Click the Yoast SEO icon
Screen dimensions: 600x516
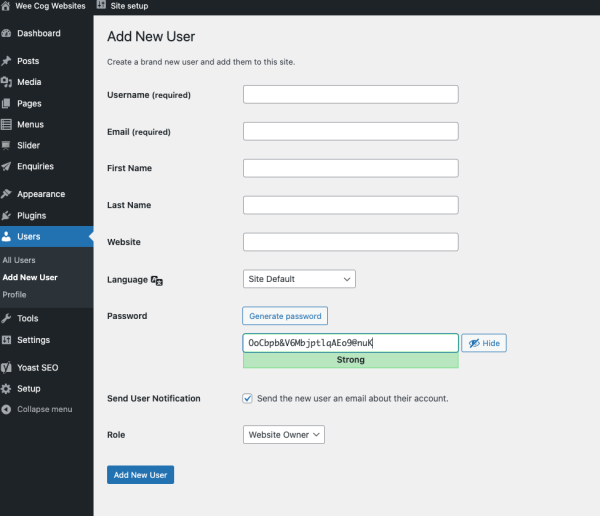click(6, 367)
